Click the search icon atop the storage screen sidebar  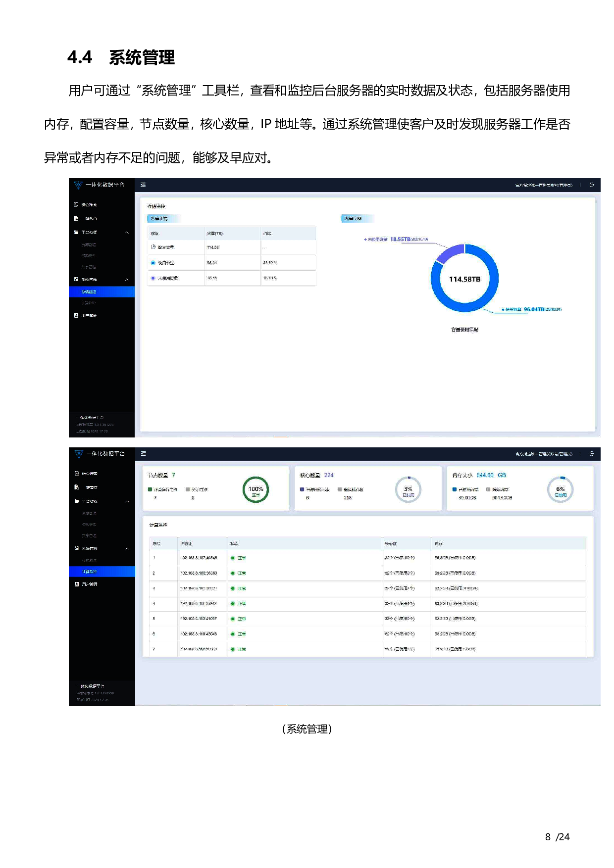(76, 204)
